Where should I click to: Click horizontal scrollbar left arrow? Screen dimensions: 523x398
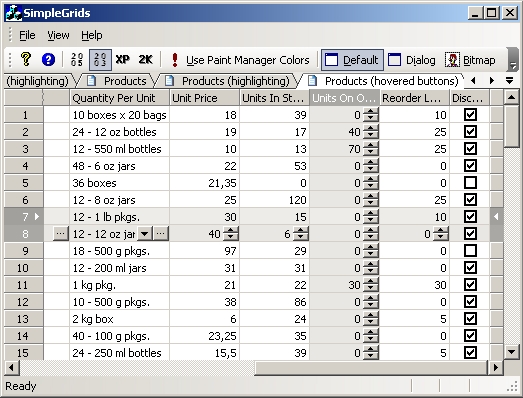point(12,367)
